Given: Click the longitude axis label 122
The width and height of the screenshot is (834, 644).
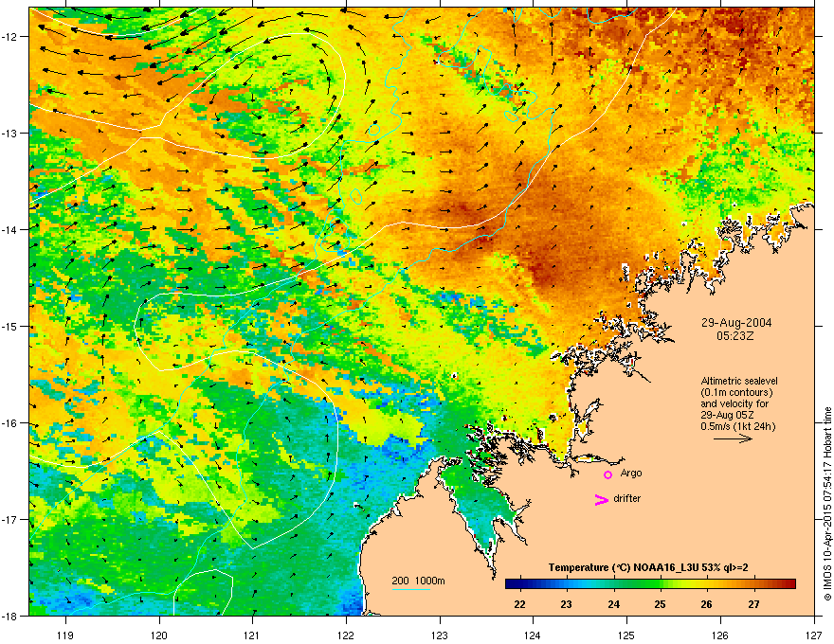Looking at the screenshot, I should [x=346, y=635].
